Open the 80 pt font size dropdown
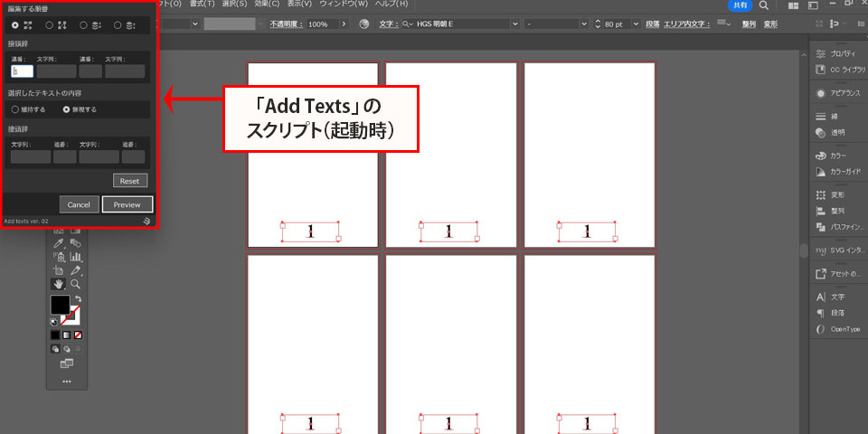Image resolution: width=868 pixels, height=434 pixels. pyautogui.click(x=636, y=24)
